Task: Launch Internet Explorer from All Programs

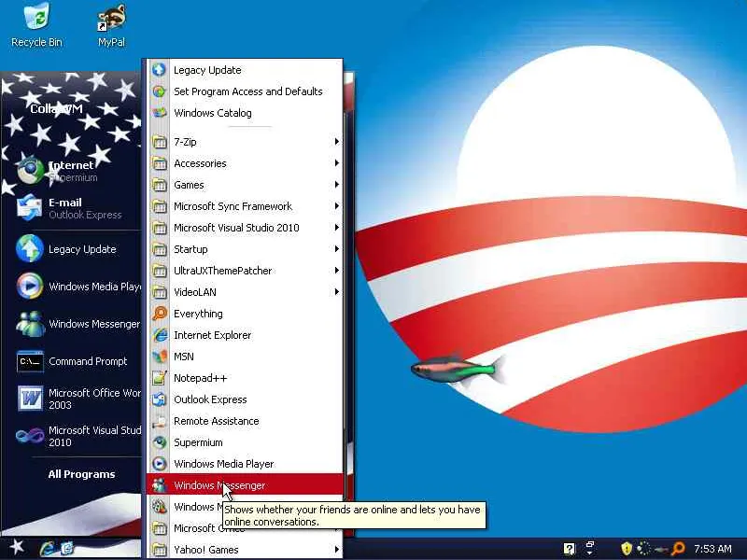Action: click(245, 335)
